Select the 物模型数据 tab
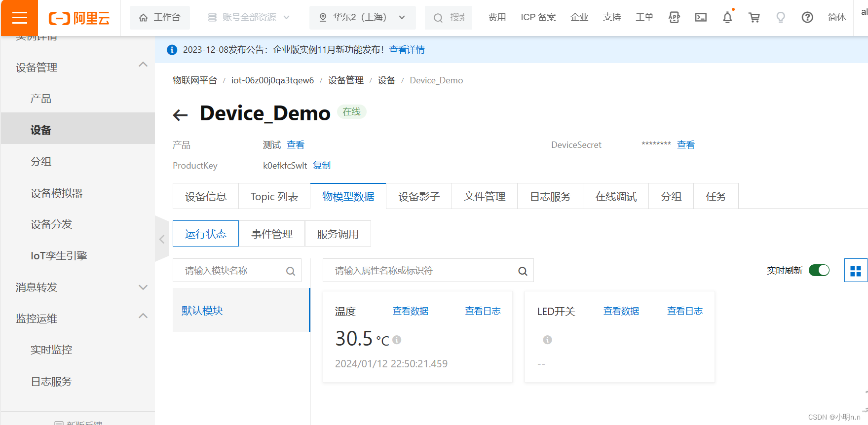The width and height of the screenshot is (868, 425). 348,196
